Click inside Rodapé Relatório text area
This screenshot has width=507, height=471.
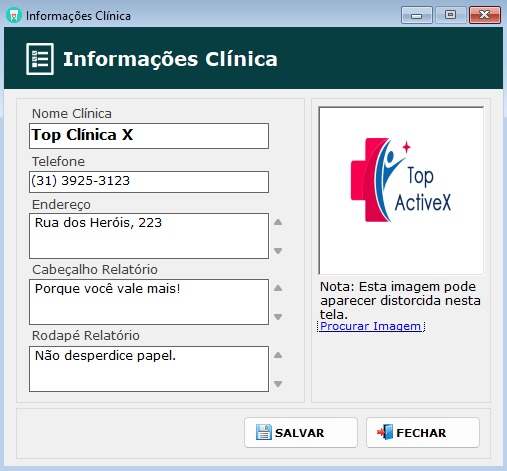pos(149,369)
